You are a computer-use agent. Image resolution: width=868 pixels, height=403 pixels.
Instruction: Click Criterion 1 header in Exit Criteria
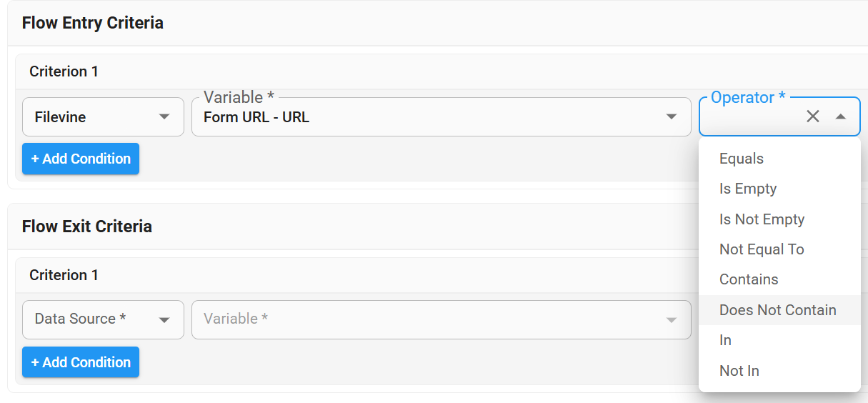64,275
